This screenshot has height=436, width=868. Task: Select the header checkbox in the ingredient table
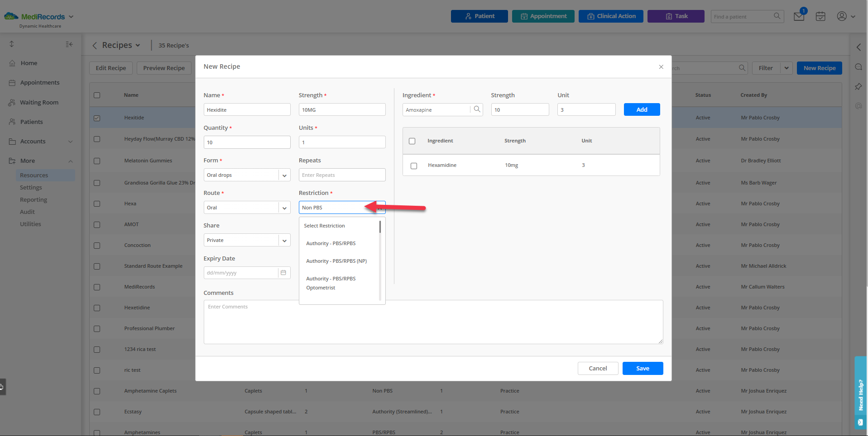tap(412, 141)
